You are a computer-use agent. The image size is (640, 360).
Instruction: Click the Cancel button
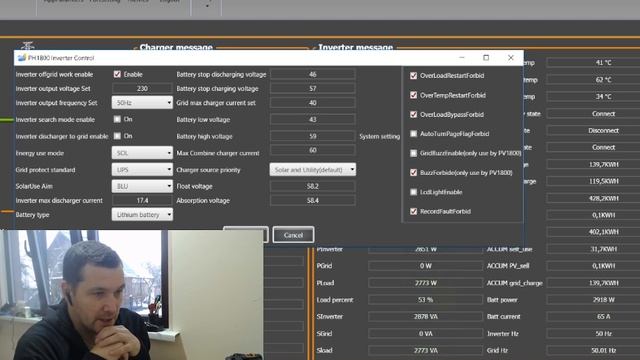[293, 235]
